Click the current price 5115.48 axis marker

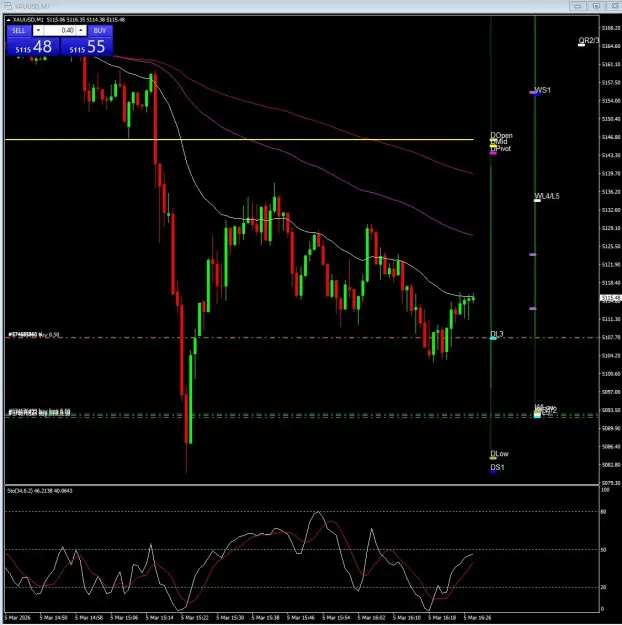(610, 298)
